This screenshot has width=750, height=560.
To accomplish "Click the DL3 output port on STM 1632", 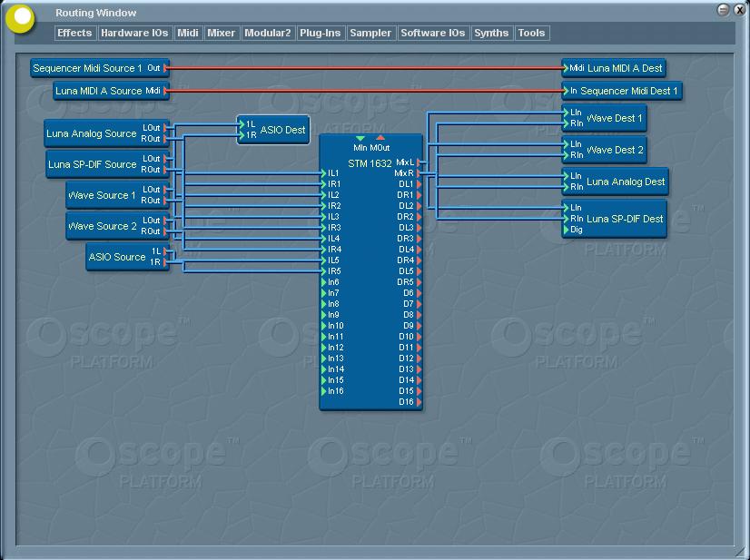I will pos(419,228).
